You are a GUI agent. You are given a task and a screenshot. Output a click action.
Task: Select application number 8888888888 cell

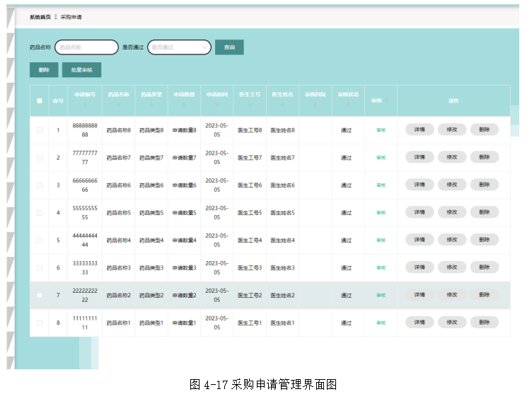click(x=85, y=130)
